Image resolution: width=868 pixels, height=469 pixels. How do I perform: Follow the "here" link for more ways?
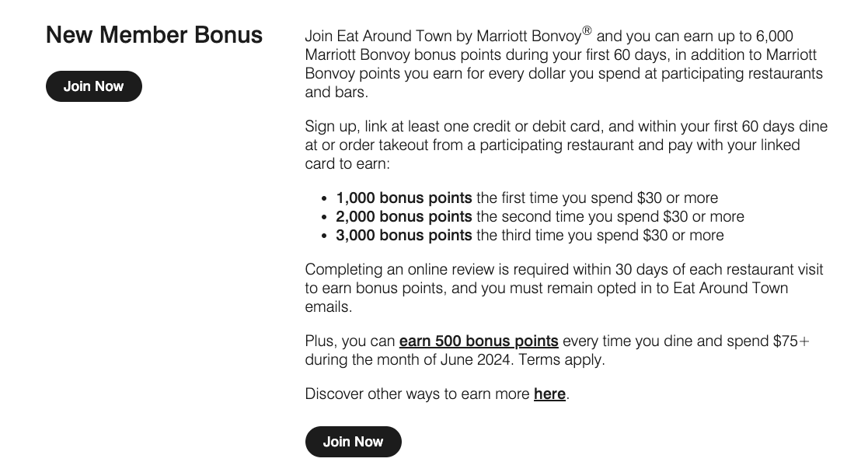click(549, 394)
